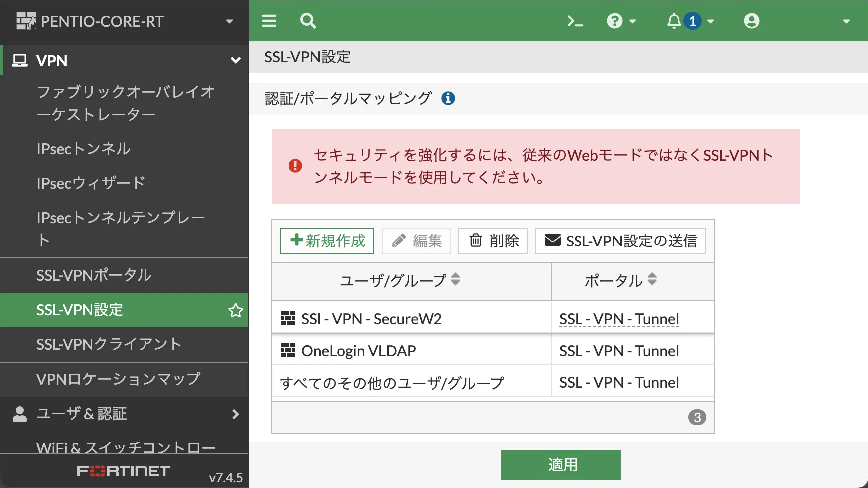Go to IPsecトンネル in the sidebar
Viewport: 868px width, 488px height.
point(83,149)
